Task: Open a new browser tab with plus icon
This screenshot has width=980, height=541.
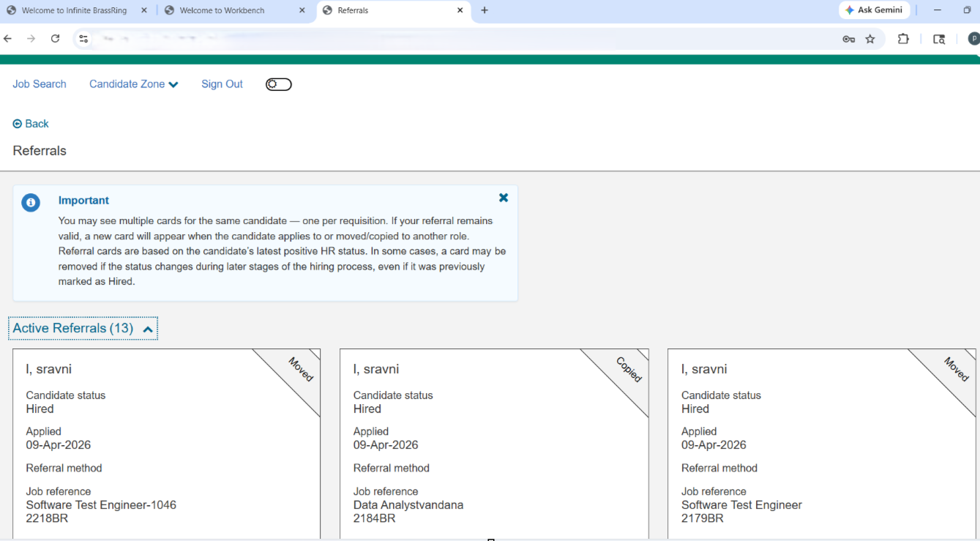Action: click(x=485, y=10)
